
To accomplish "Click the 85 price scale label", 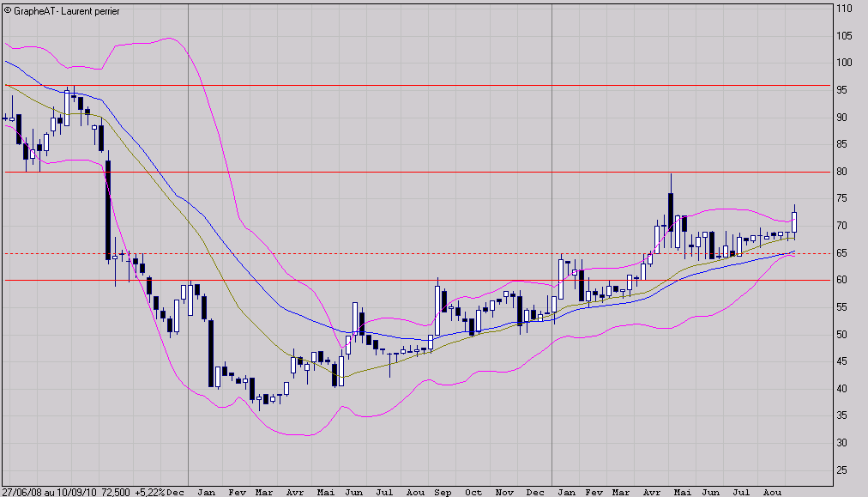I will pos(841,144).
